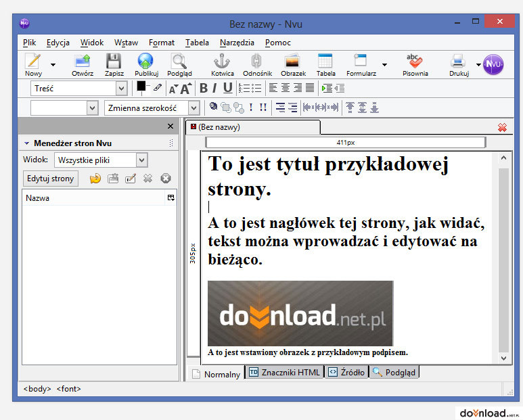Viewport: 523px width, 420px height.
Task: Switch to the Znaczniki HTML tab
Action: [285, 372]
